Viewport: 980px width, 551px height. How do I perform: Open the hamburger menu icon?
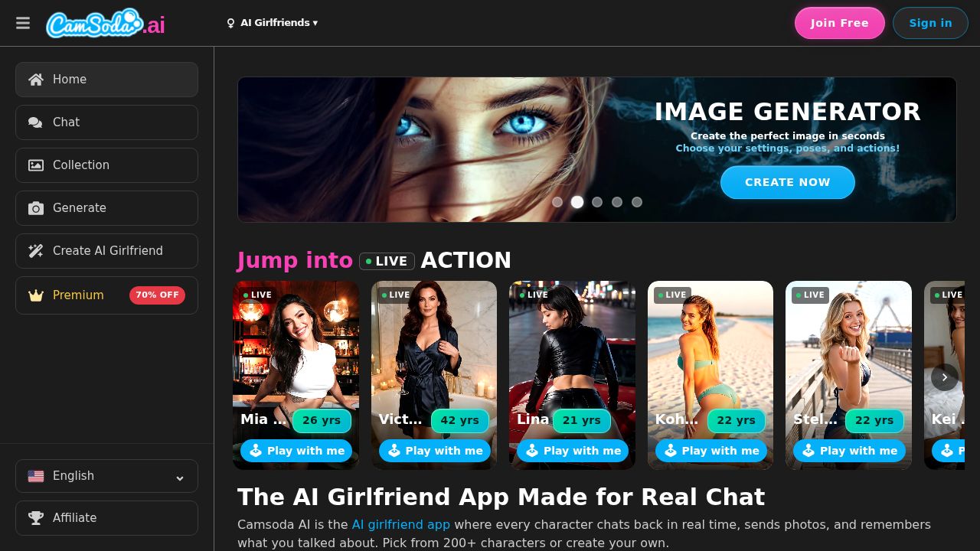(23, 23)
